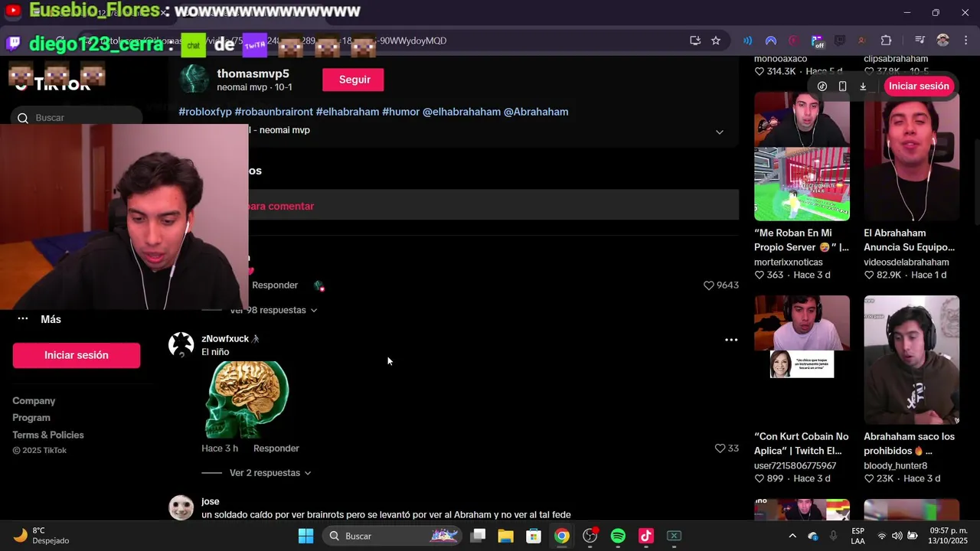980x551 pixels.
Task: Open zNowfxuck's profile avatar
Action: pyautogui.click(x=181, y=345)
